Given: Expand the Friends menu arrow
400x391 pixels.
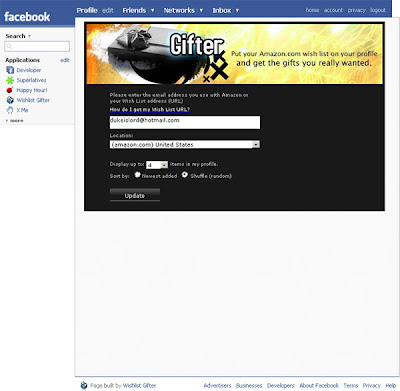Looking at the screenshot, I should point(153,10).
